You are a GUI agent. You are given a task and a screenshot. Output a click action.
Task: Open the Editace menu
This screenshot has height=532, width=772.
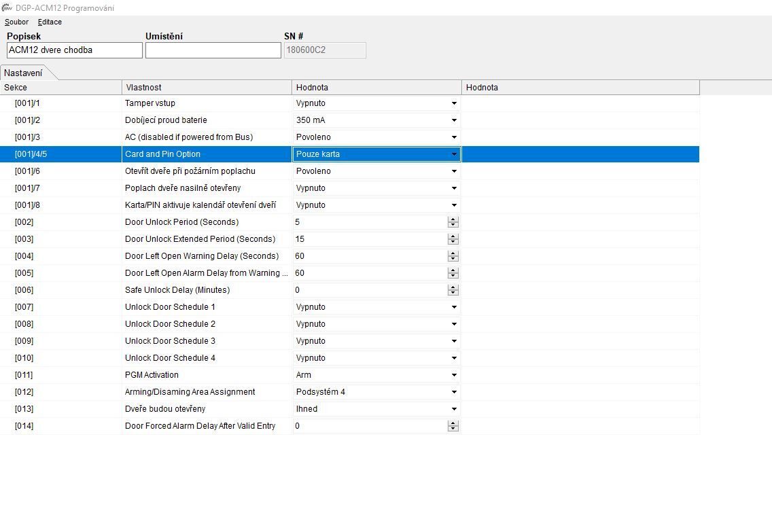click(50, 22)
